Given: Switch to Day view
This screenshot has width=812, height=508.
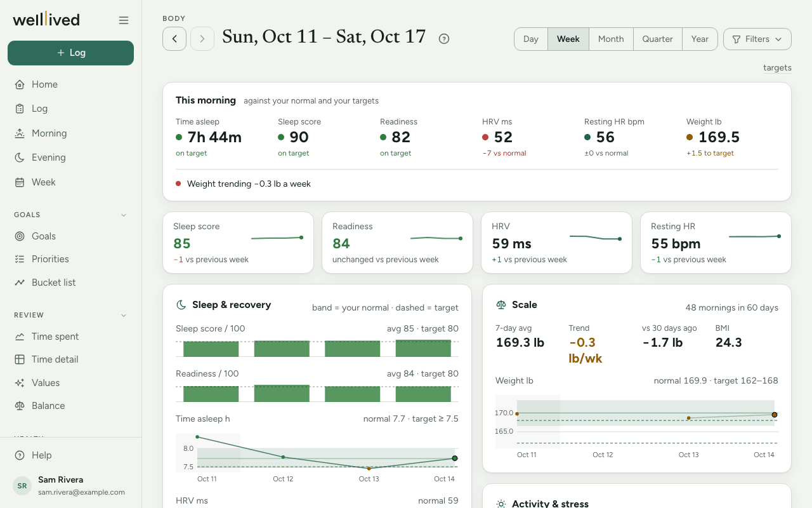Looking at the screenshot, I should click(x=531, y=39).
